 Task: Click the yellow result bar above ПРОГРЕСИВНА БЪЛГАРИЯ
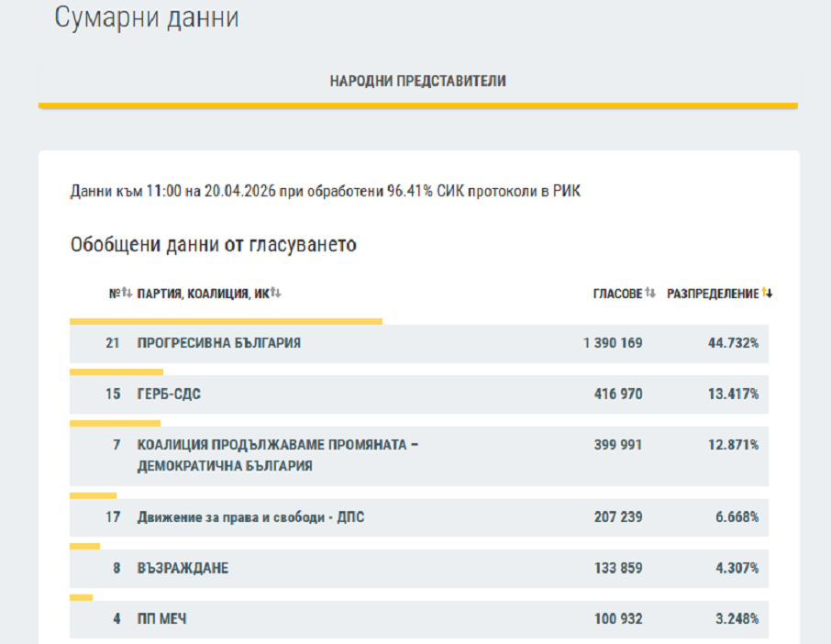tap(226, 321)
